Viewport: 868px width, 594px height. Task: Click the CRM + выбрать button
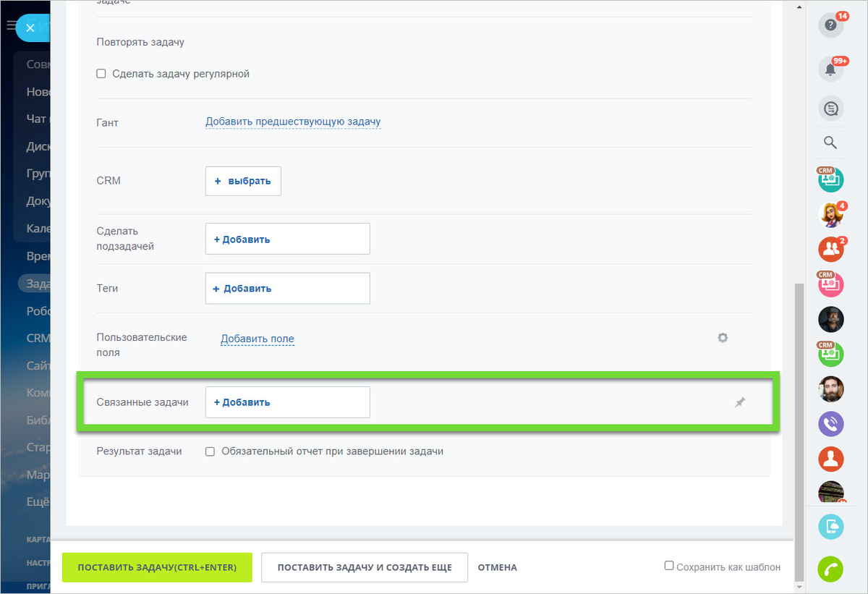[x=243, y=181]
